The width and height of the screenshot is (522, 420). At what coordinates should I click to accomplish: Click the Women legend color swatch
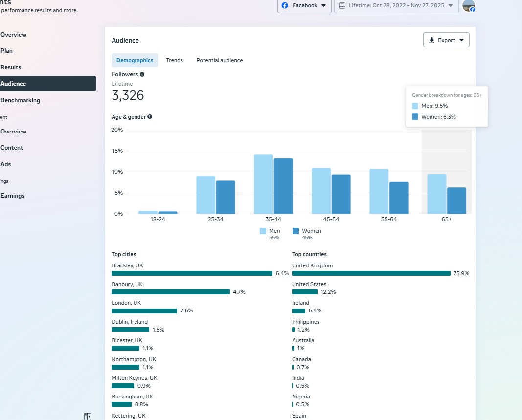(x=296, y=231)
